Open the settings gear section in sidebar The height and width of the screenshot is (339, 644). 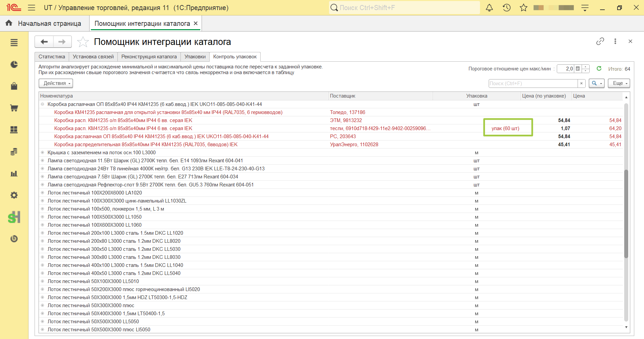(14, 195)
